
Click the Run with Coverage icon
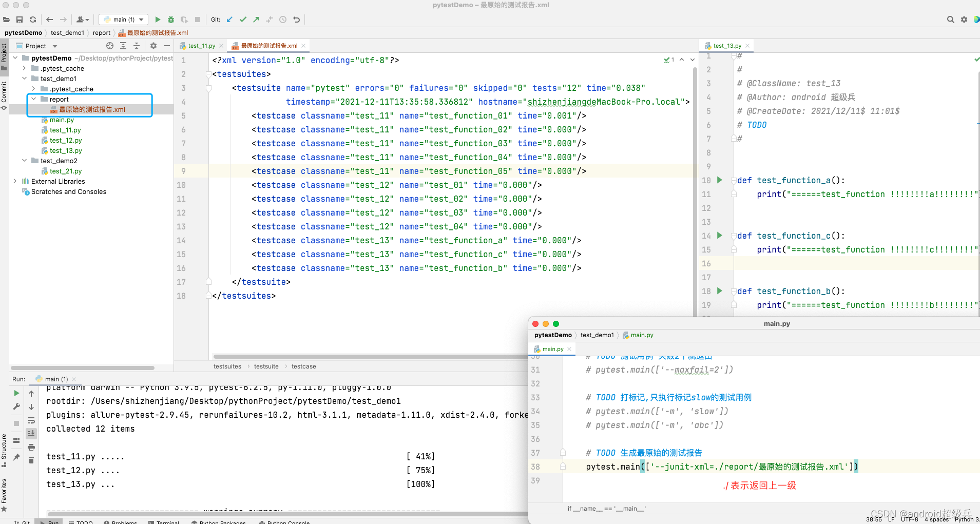184,20
